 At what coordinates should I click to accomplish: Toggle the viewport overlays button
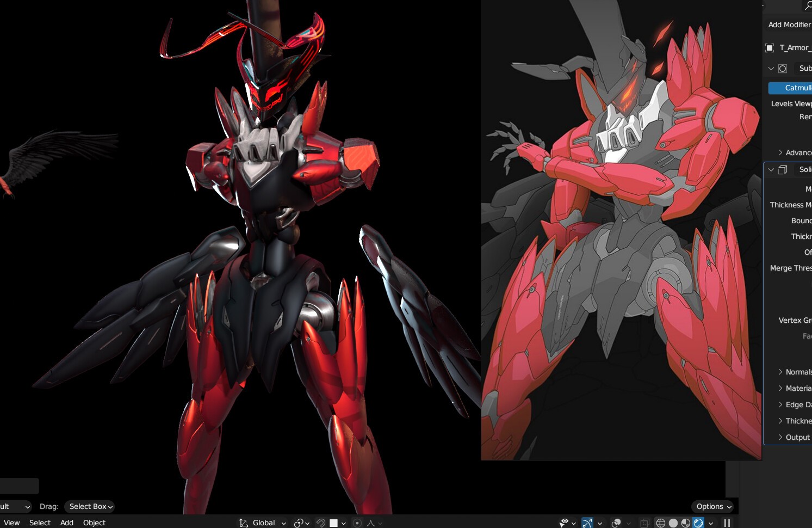616,523
